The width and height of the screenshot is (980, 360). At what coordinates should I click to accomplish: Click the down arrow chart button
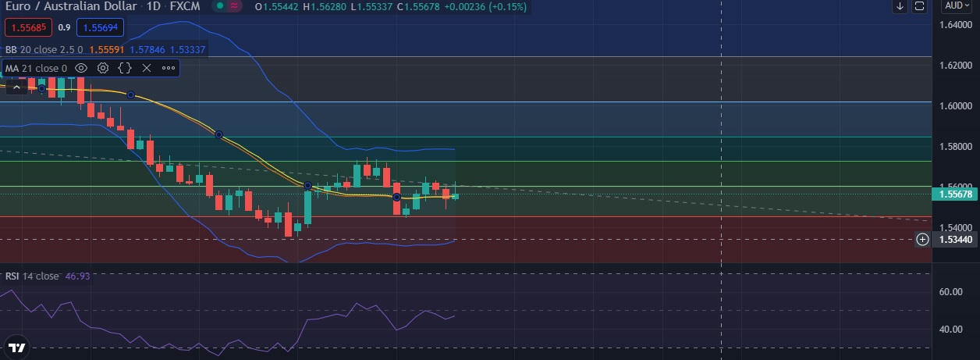900,6
